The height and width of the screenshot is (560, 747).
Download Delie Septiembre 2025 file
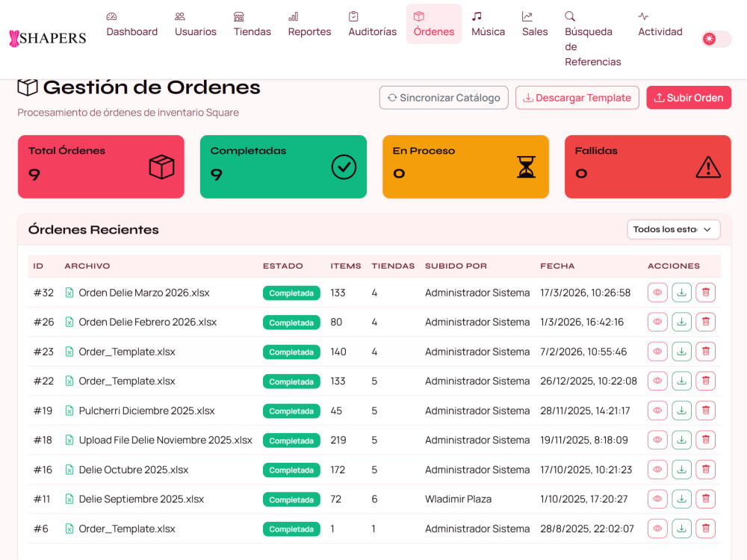682,499
